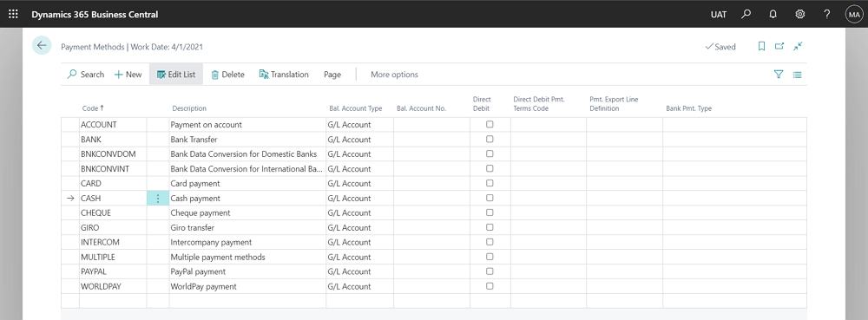Image resolution: width=868 pixels, height=320 pixels.
Task: Click Edit List
Action: [x=176, y=75]
